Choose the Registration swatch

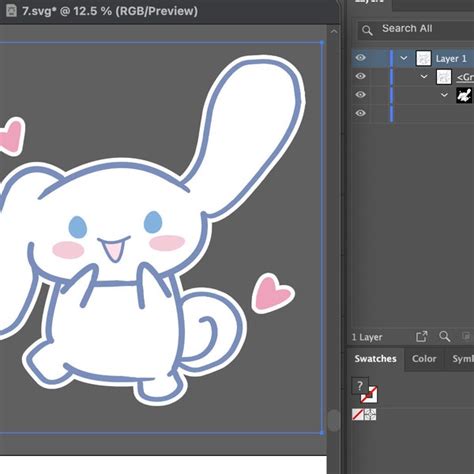pos(370,415)
